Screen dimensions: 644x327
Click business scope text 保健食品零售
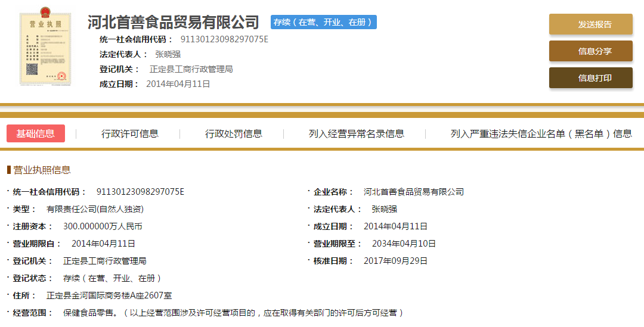point(88,313)
